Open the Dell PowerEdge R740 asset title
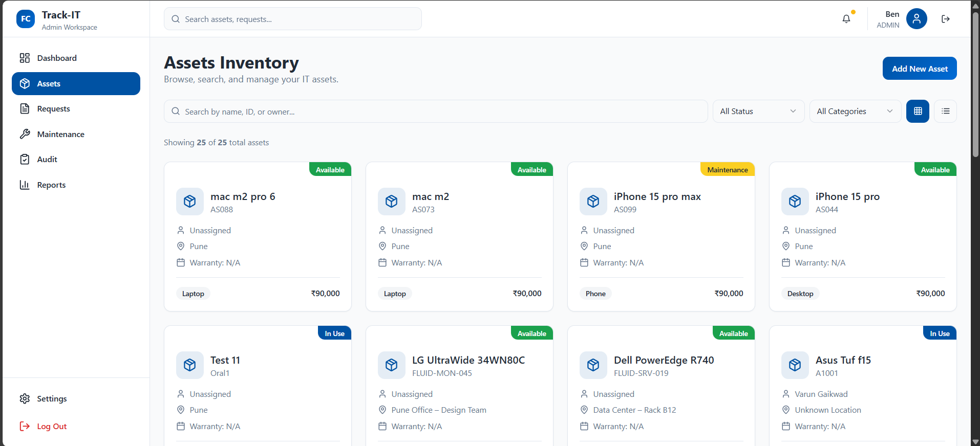The image size is (980, 446). pos(664,360)
